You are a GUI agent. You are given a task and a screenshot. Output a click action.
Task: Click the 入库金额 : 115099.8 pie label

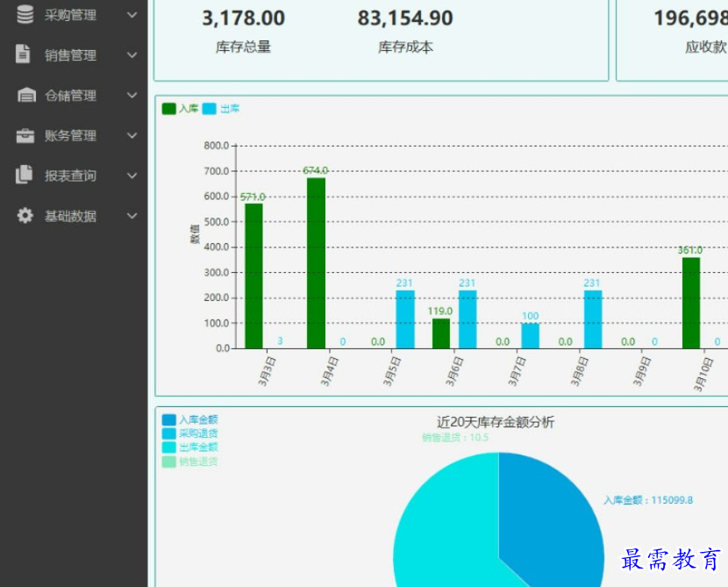point(648,500)
